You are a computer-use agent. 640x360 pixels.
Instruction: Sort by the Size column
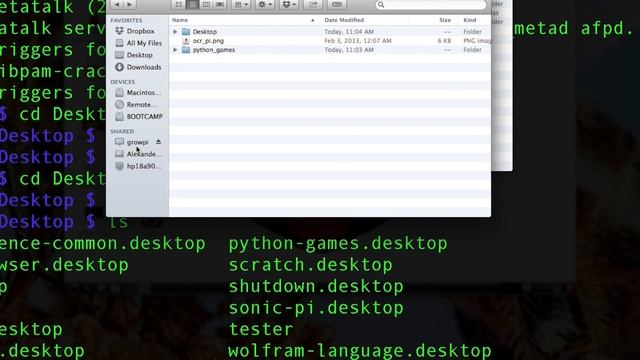(x=445, y=20)
